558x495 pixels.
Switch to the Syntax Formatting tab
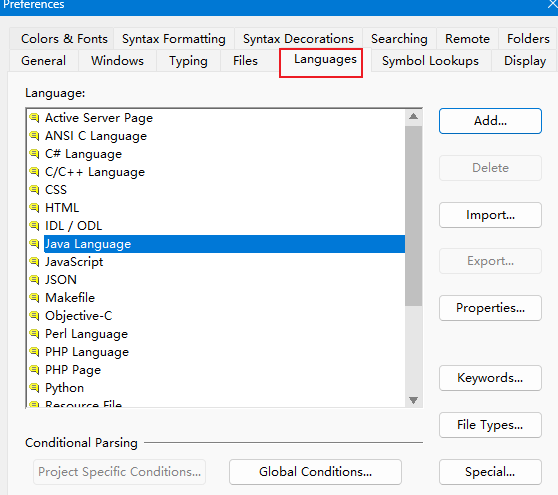(174, 38)
